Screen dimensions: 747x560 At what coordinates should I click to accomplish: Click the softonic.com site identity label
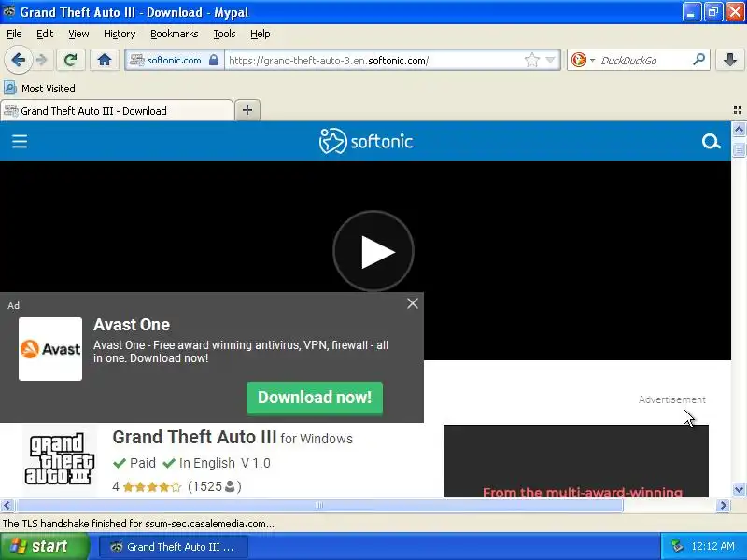click(174, 60)
